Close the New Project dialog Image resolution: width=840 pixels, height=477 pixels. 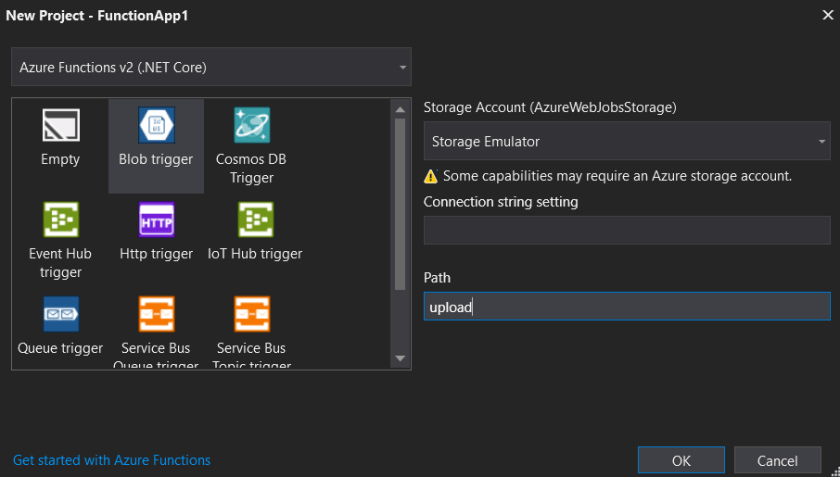point(826,13)
